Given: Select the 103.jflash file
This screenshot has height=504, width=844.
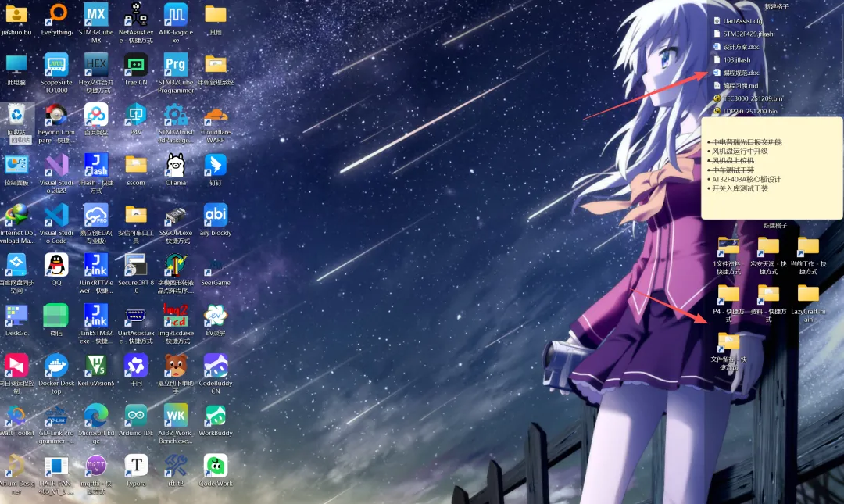Looking at the screenshot, I should coord(732,59).
